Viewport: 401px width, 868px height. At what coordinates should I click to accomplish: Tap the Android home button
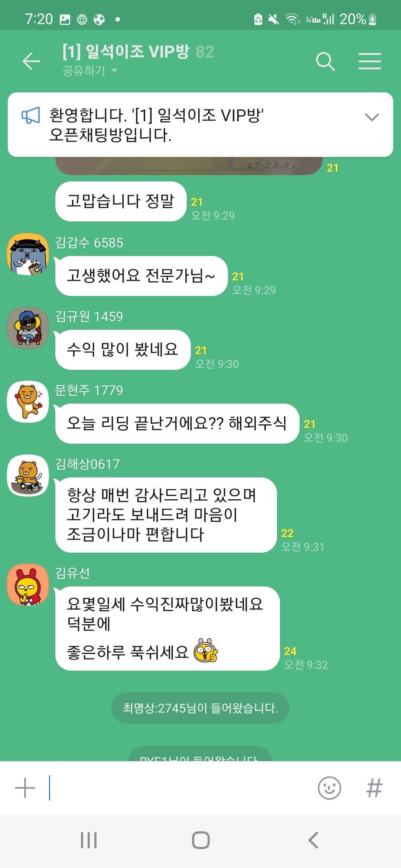point(200,840)
